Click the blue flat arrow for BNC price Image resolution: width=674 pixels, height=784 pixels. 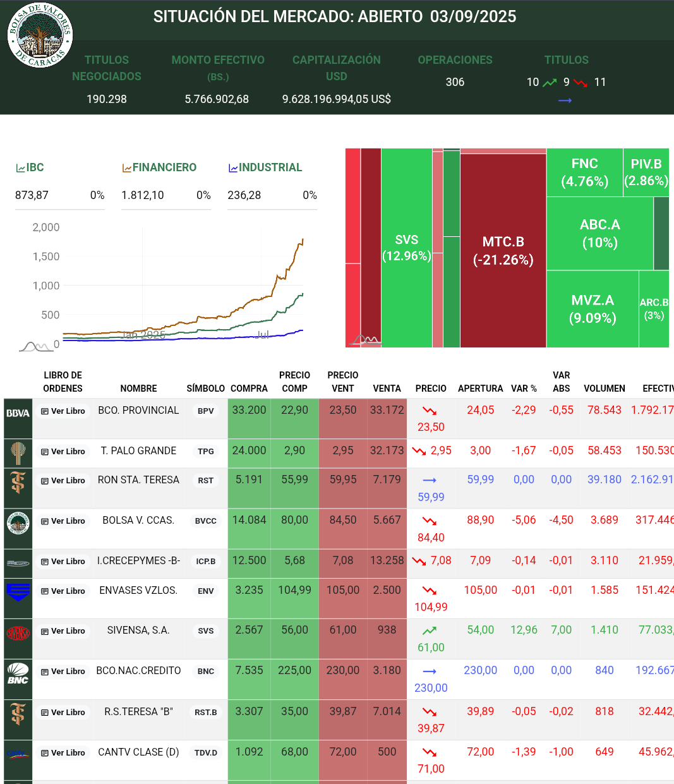click(430, 671)
